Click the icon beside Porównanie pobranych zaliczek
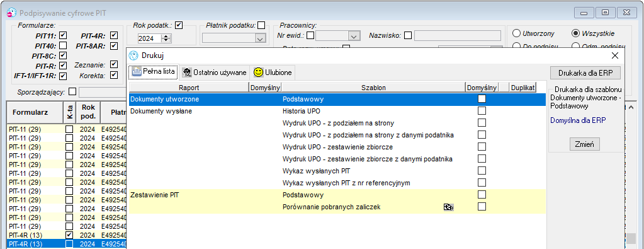The image size is (644, 249). (x=448, y=207)
